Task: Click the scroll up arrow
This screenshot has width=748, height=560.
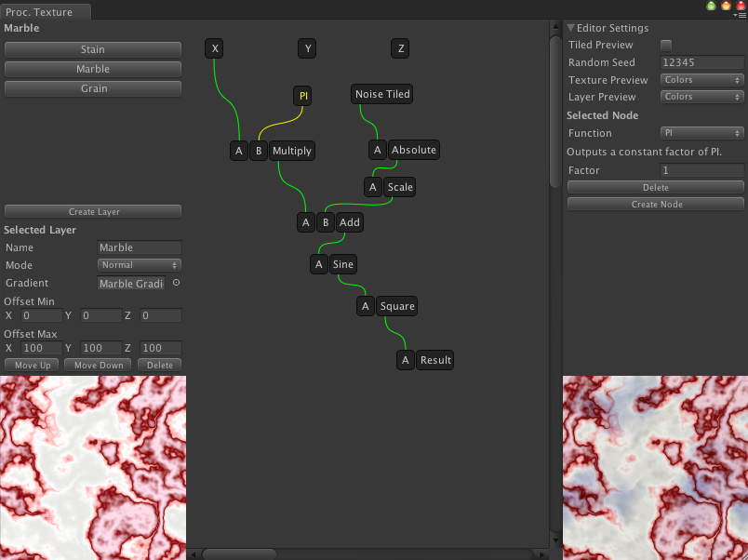Action: point(555,27)
